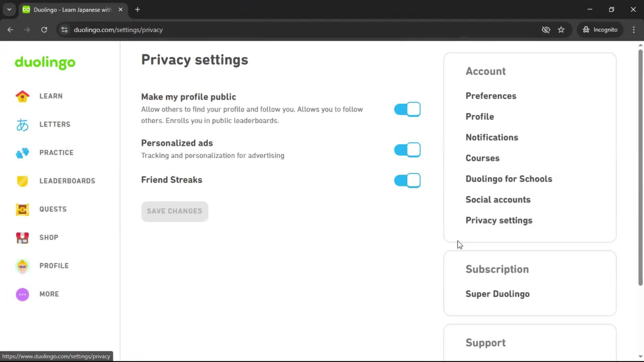Open the tab search dropdown
The image size is (644, 362).
coord(9,9)
